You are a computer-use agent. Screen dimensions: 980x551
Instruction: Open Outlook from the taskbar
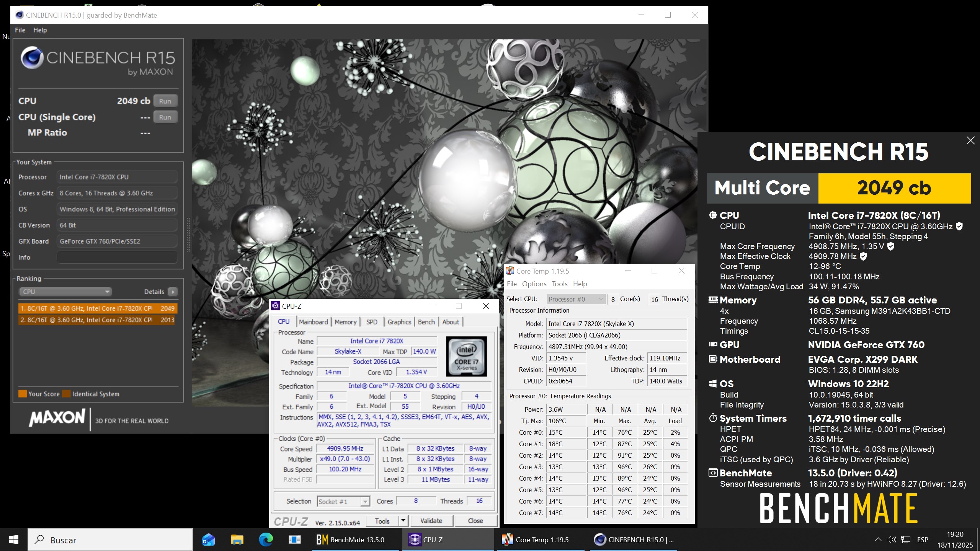point(208,540)
